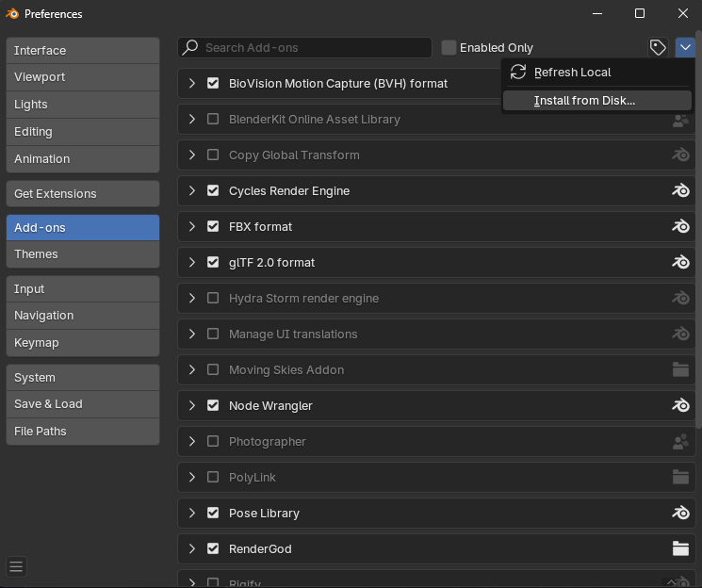This screenshot has height=588, width=702.
Task: Click folder icon on Moving Skies Addon row
Action: click(680, 370)
